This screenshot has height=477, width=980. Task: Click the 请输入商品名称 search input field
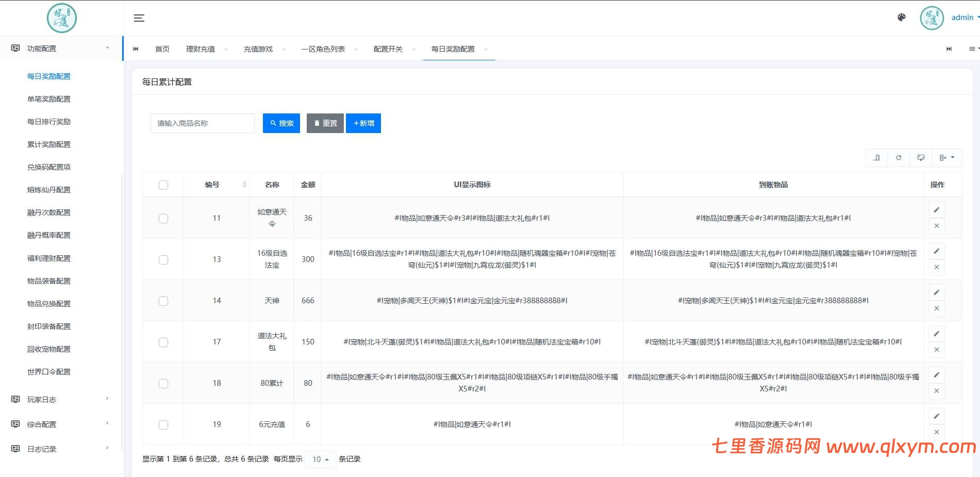[x=202, y=123]
